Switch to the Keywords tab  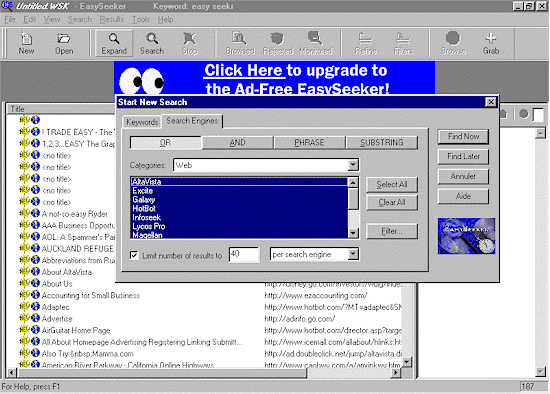pos(142,122)
